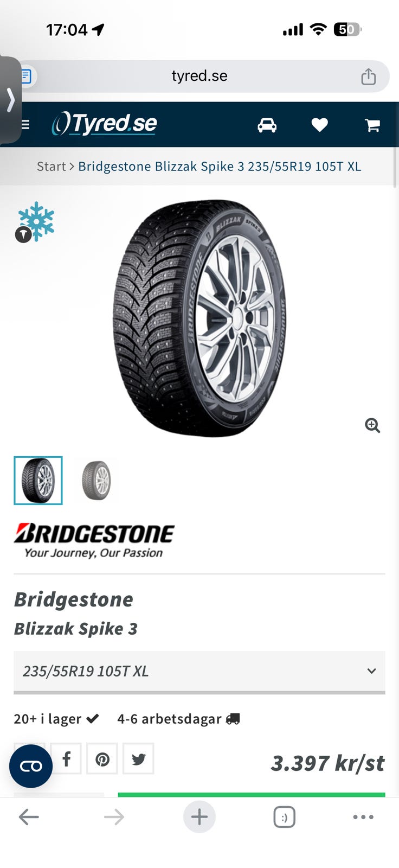399x868 pixels.
Task: Open the shopping cart icon
Action: tap(372, 126)
